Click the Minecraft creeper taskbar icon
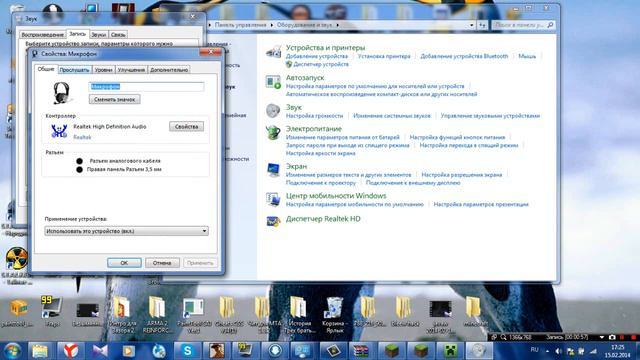 tap(450, 351)
